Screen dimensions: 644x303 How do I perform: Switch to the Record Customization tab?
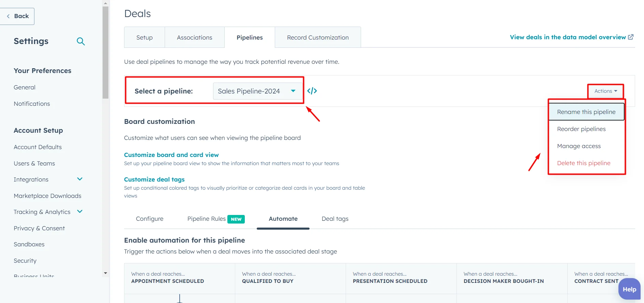[x=318, y=38]
